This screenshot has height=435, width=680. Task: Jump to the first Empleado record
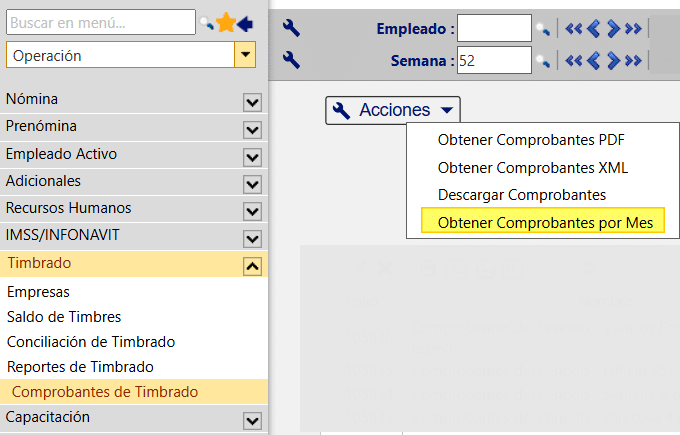coord(573,29)
